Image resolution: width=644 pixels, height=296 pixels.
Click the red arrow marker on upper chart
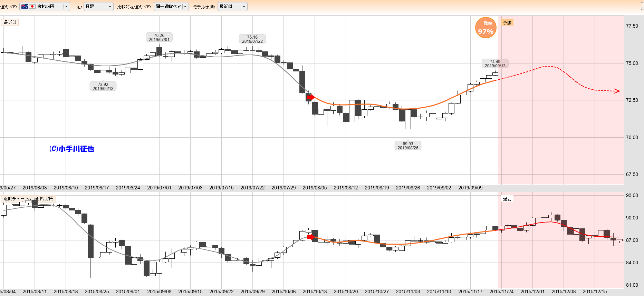[311, 97]
